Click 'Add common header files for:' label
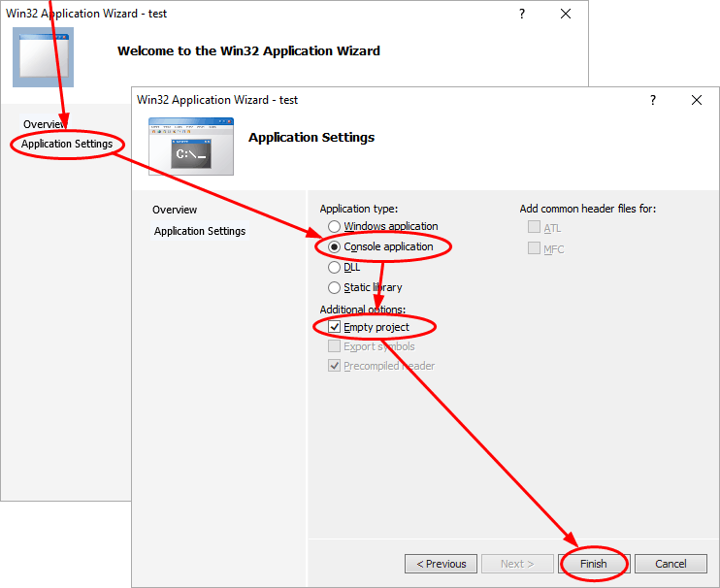Image resolution: width=720 pixels, height=588 pixels. 588,209
